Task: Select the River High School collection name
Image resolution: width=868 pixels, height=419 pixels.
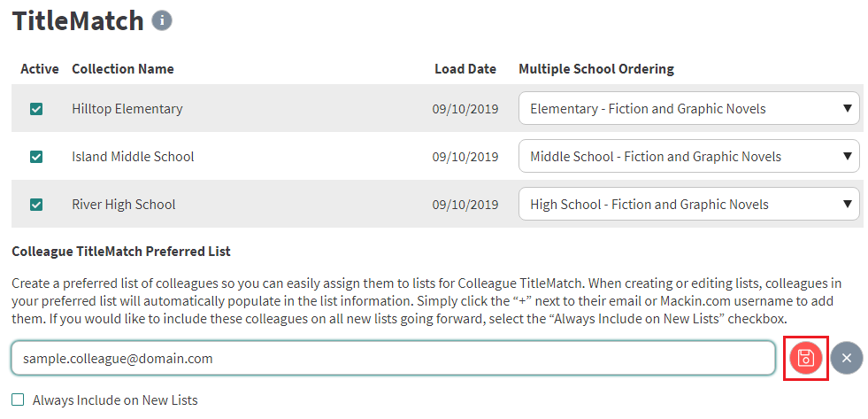Action: (124, 205)
